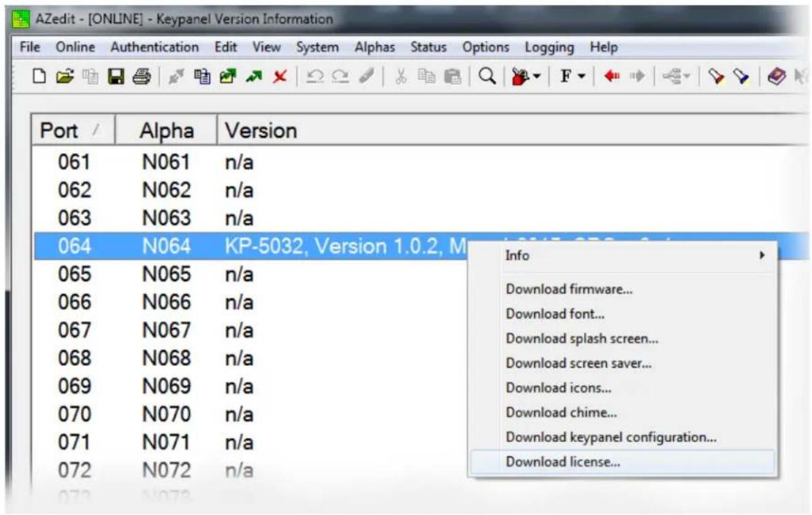Click the KP-5032 Version 1.0.2 cell
Image resolution: width=812 pixels, height=515 pixels.
point(346,246)
